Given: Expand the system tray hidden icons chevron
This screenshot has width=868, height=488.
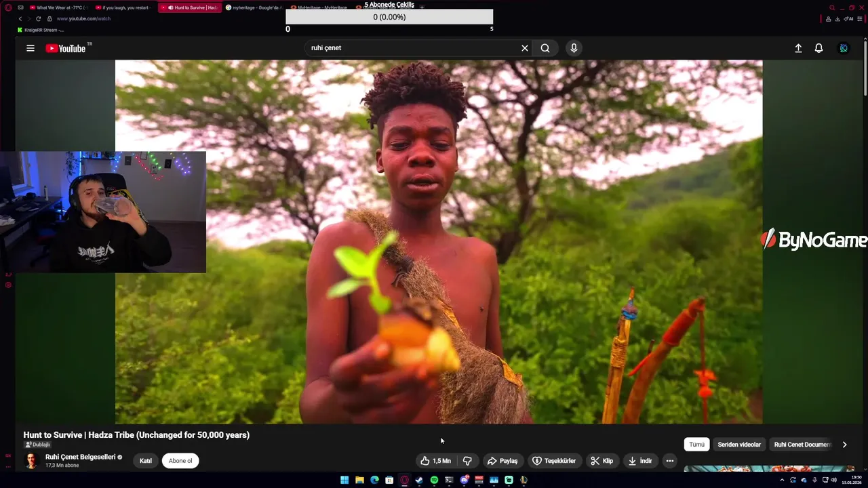Looking at the screenshot, I should tap(782, 480).
